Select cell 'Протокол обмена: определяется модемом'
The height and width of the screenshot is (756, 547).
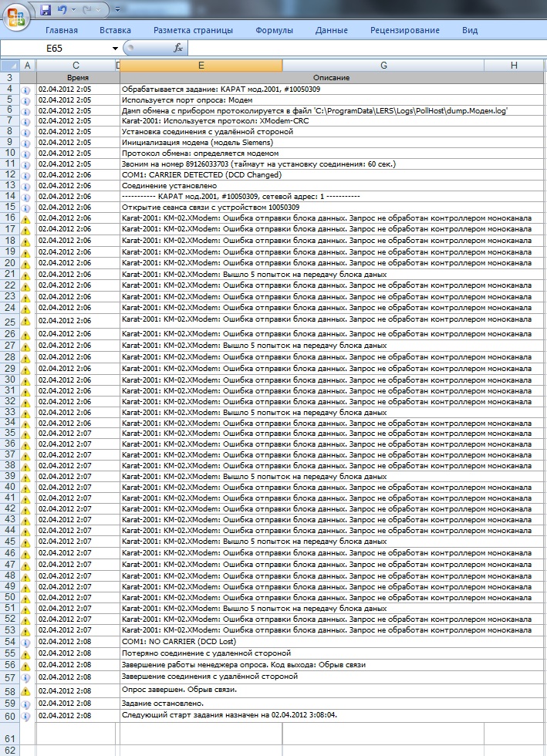click(x=332, y=153)
